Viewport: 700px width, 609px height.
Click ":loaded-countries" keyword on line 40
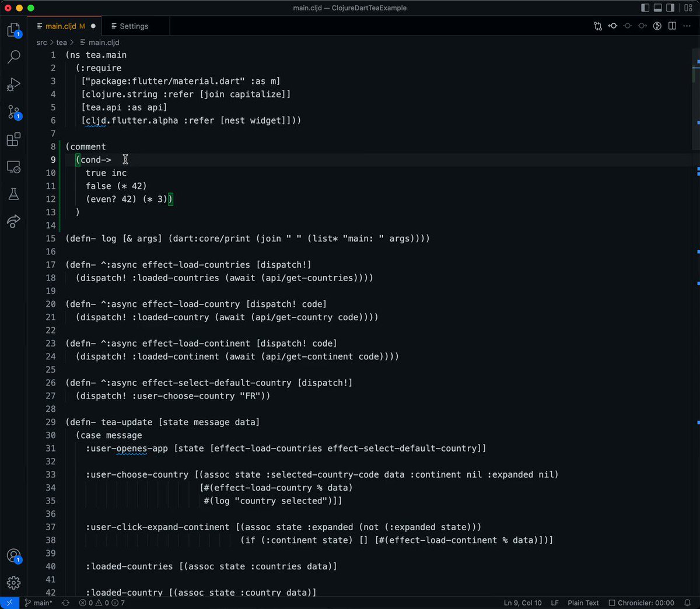point(129,566)
